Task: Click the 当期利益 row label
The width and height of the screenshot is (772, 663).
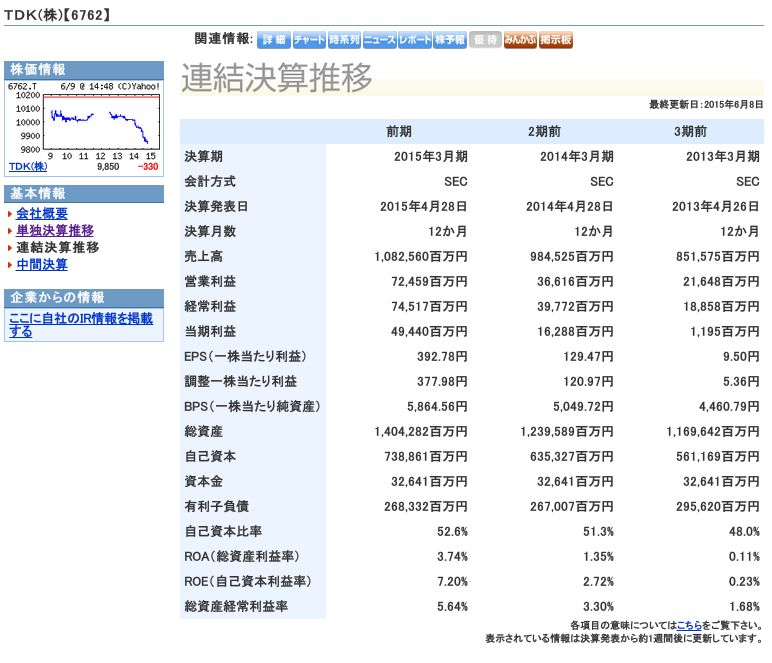Action: (x=210, y=331)
